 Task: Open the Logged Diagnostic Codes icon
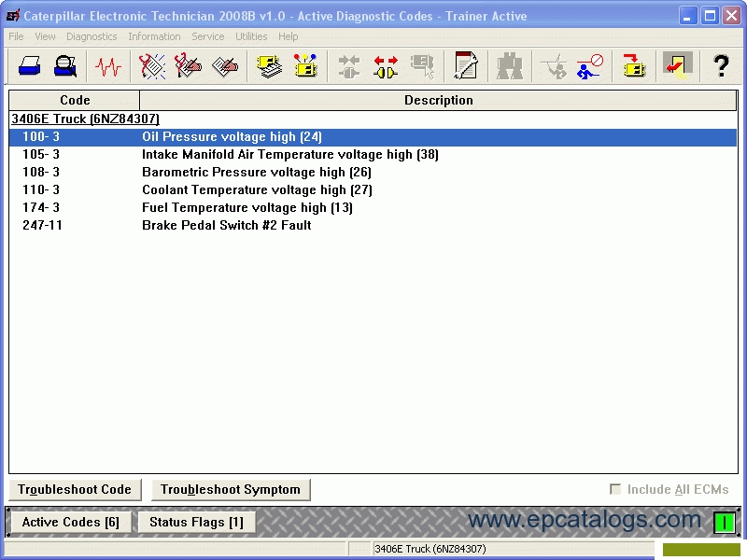tap(188, 66)
